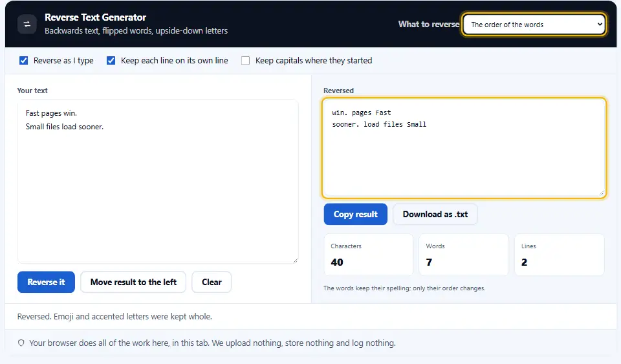This screenshot has height=364, width=621.
Task: Select the Lines count card
Action: [559, 255]
